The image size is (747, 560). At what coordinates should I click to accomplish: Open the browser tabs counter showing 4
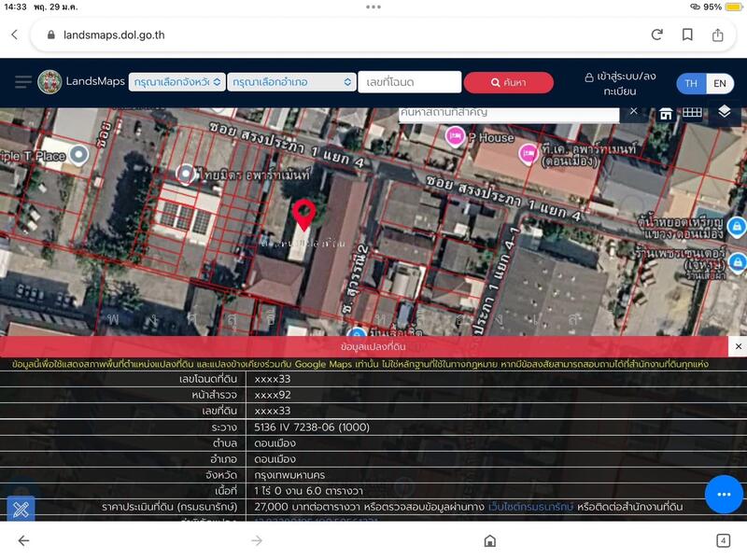click(723, 540)
